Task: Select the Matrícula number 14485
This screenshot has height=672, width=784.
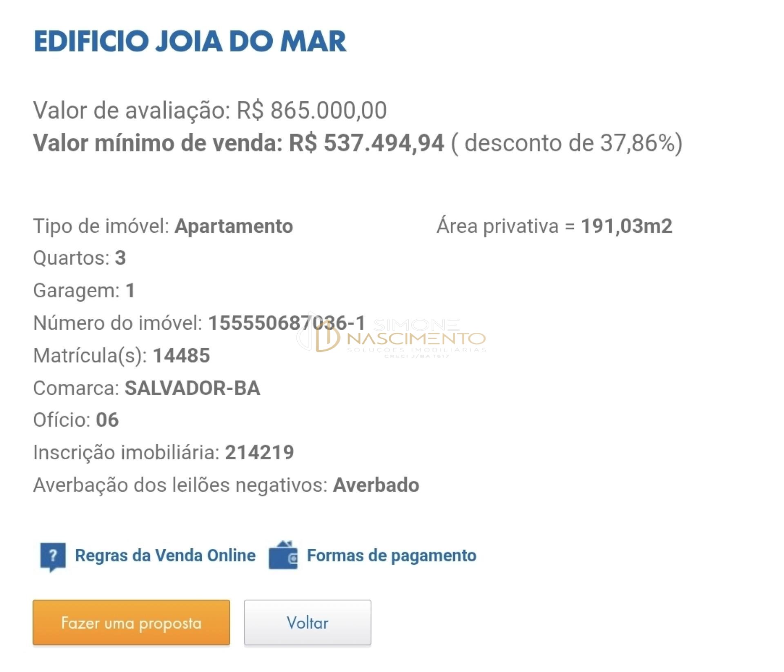Action: click(x=182, y=356)
